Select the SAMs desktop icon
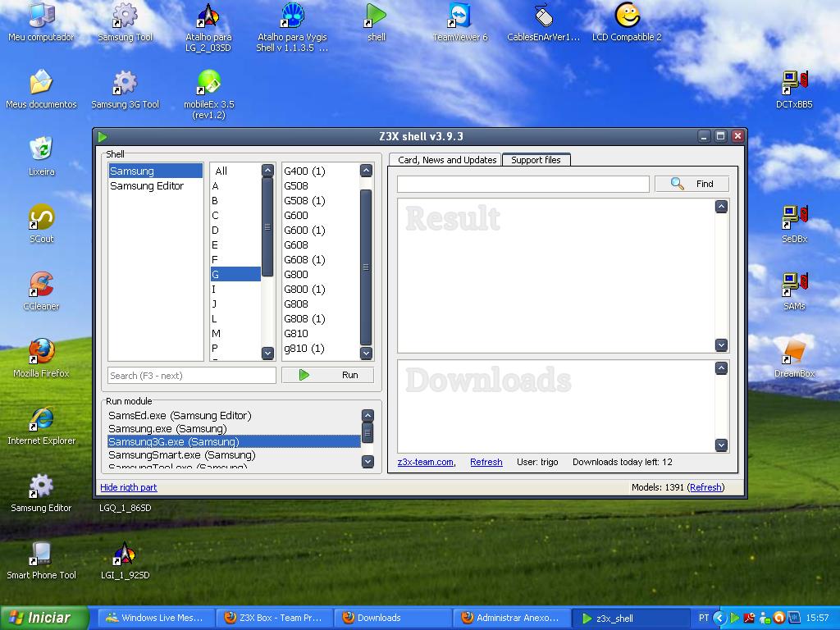This screenshot has width=840, height=630. tap(794, 291)
